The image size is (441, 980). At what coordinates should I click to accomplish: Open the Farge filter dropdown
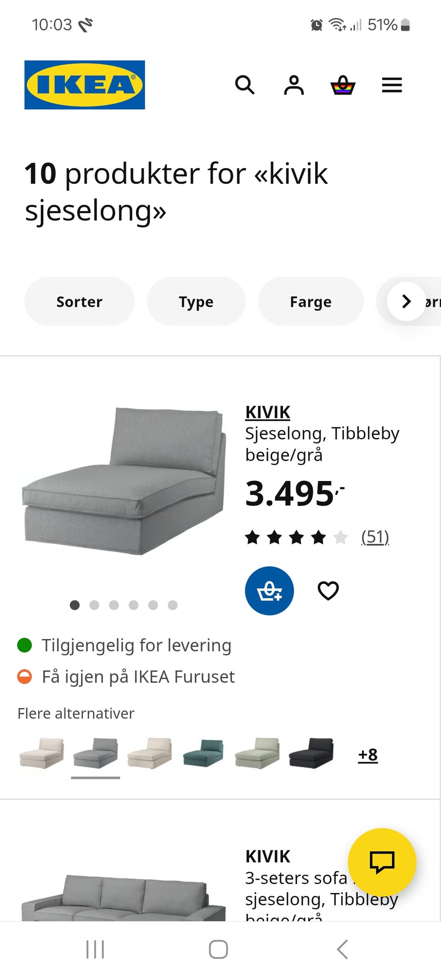(311, 301)
